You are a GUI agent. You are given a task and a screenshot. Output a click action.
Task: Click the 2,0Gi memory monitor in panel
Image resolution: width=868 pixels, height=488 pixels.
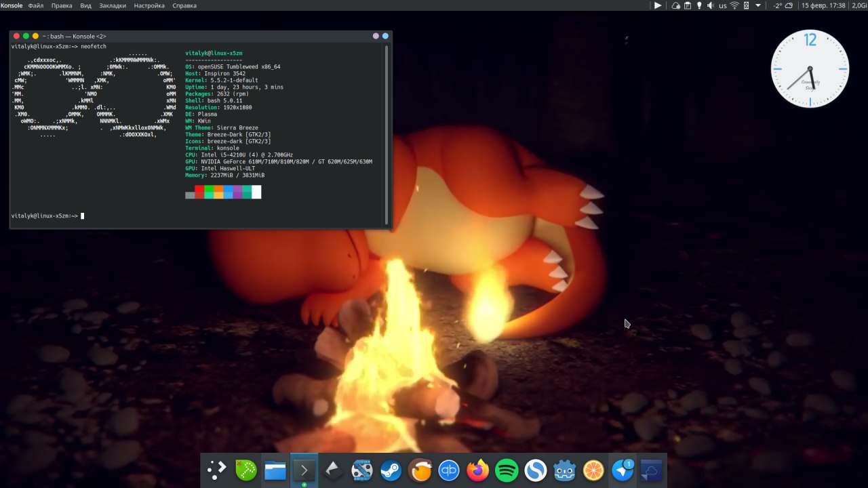tap(859, 5)
